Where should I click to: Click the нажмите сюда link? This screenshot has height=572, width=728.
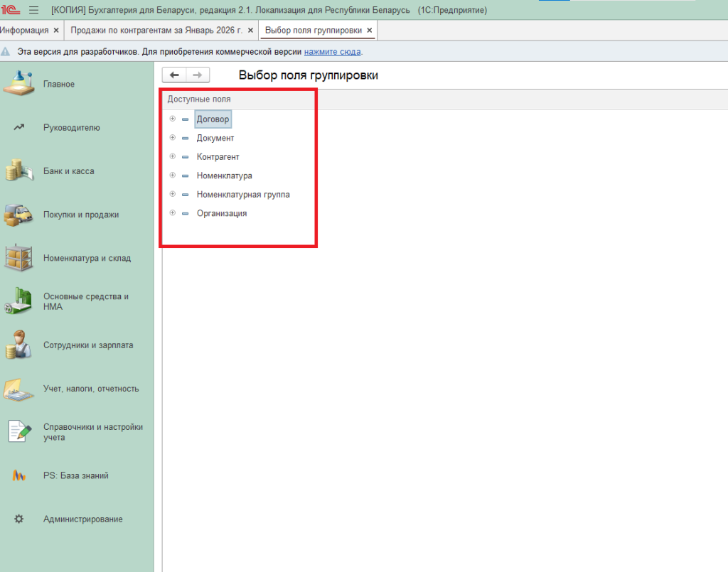point(332,52)
